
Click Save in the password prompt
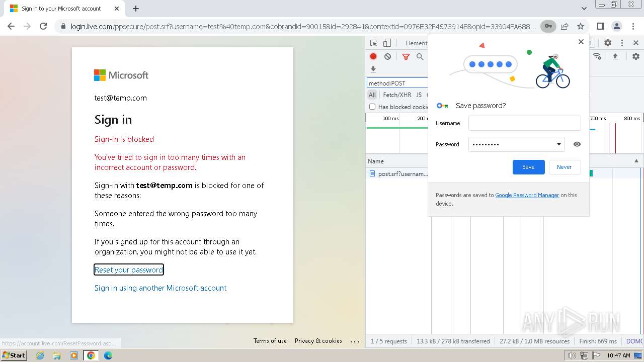click(x=528, y=167)
